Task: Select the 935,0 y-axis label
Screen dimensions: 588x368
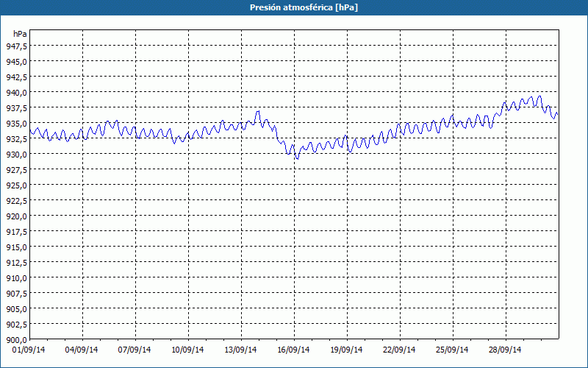Action: (16, 123)
